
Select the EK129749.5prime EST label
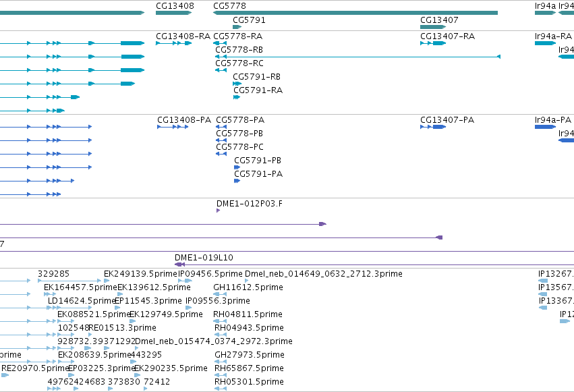coord(166,314)
